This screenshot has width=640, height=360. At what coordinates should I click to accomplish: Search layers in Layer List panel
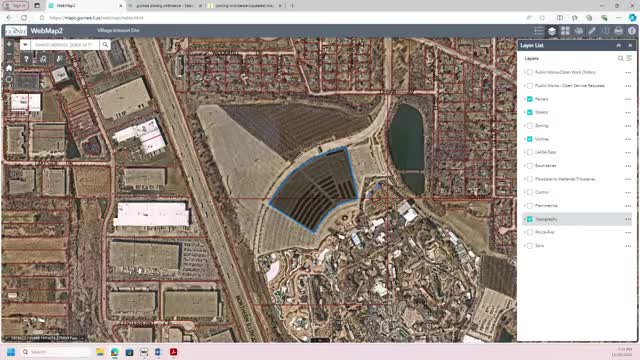(620, 58)
